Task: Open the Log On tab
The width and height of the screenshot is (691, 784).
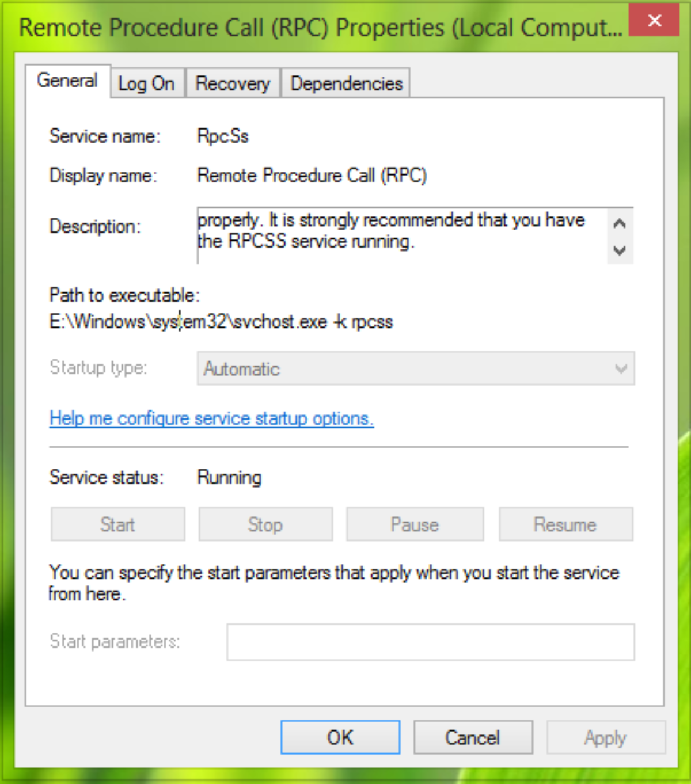Action: click(x=146, y=83)
